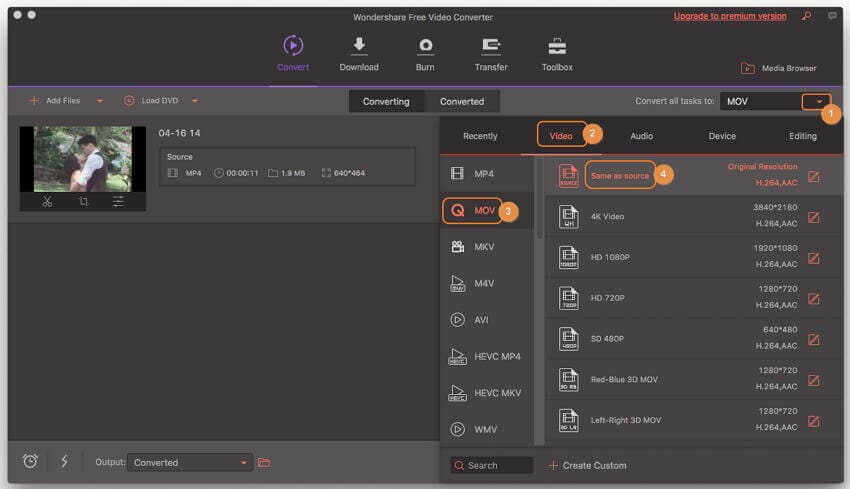This screenshot has height=489, width=850.
Task: Edit the Red-Blue 3D MOV preset
Action: [814, 381]
